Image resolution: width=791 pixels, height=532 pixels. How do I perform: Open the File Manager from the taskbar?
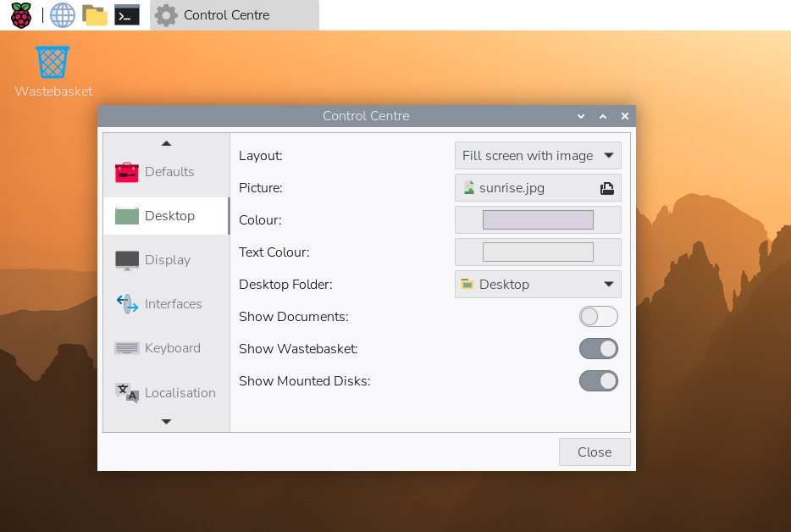coord(95,14)
